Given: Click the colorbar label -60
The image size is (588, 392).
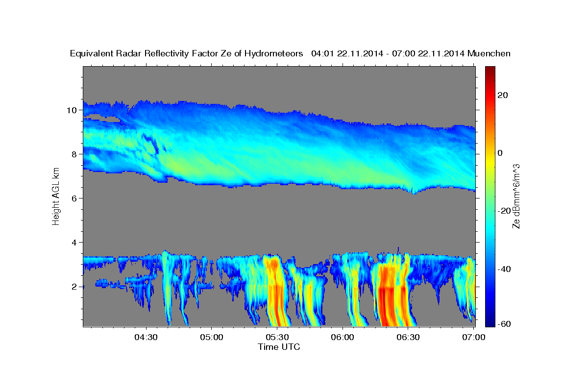Looking at the screenshot, I should click(x=504, y=324).
